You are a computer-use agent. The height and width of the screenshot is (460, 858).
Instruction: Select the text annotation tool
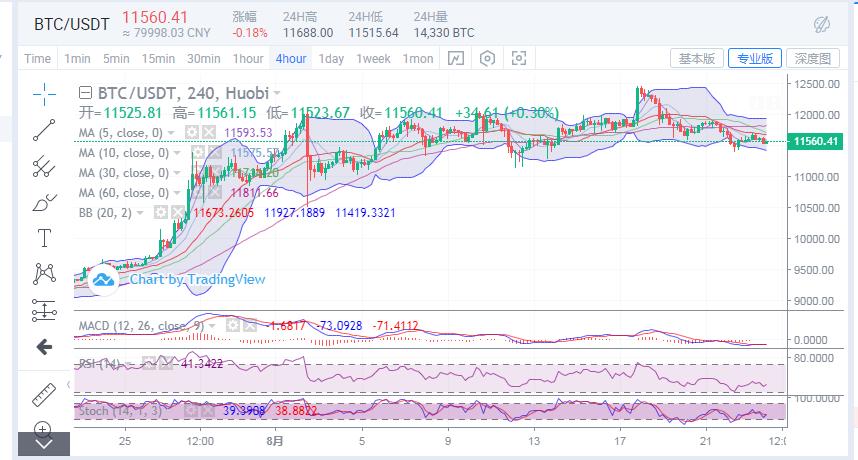pos(44,238)
